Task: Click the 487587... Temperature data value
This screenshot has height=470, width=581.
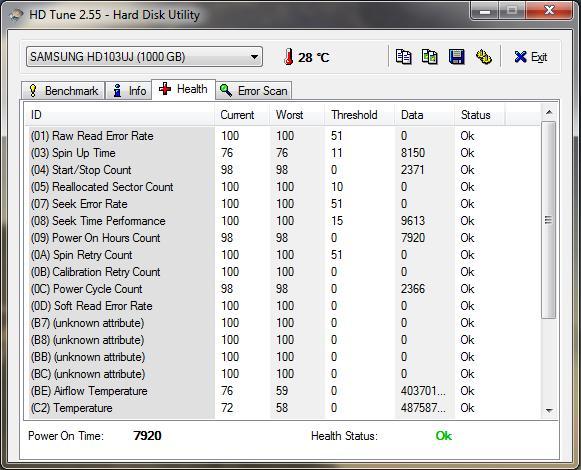Action: (x=423, y=408)
